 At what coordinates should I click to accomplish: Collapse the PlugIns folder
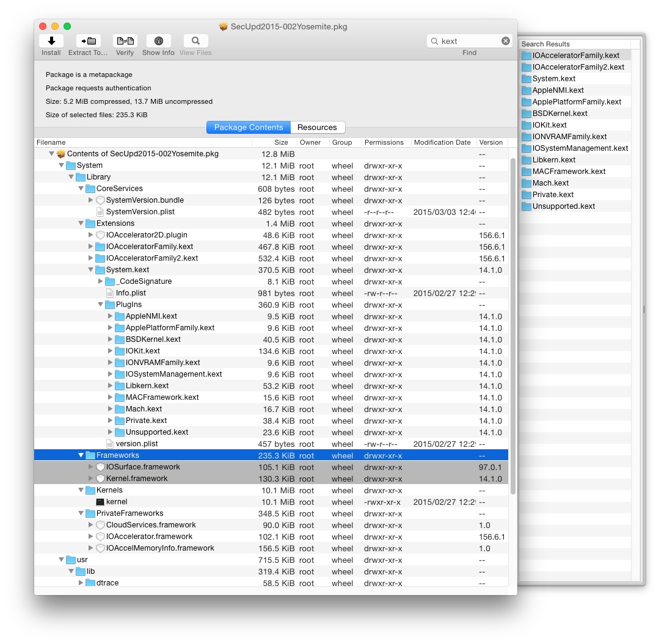click(100, 305)
